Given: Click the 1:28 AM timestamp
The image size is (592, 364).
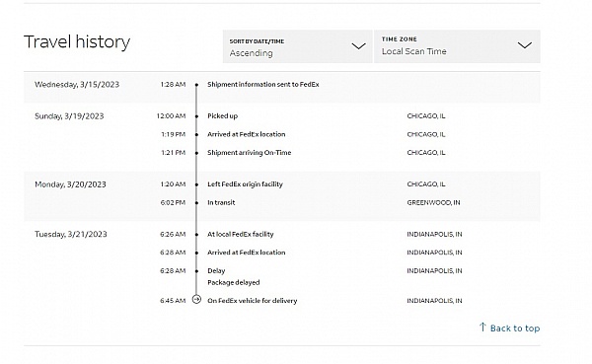Looking at the screenshot, I should click(173, 84).
